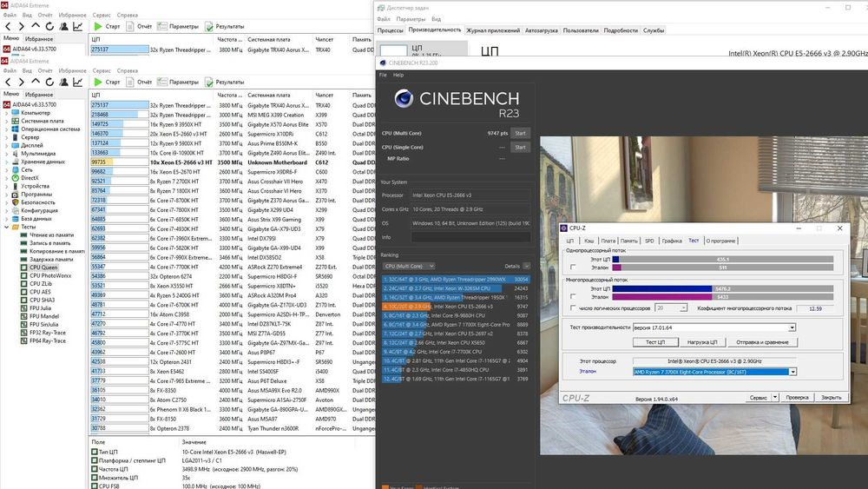Select the DirectX Xbox-style icon
The width and height of the screenshot is (868, 489).
(x=16, y=178)
